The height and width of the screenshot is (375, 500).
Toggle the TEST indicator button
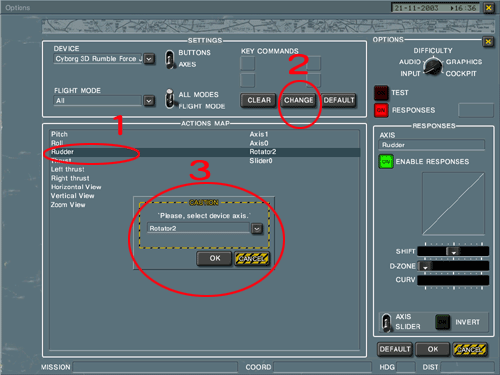[381, 93]
